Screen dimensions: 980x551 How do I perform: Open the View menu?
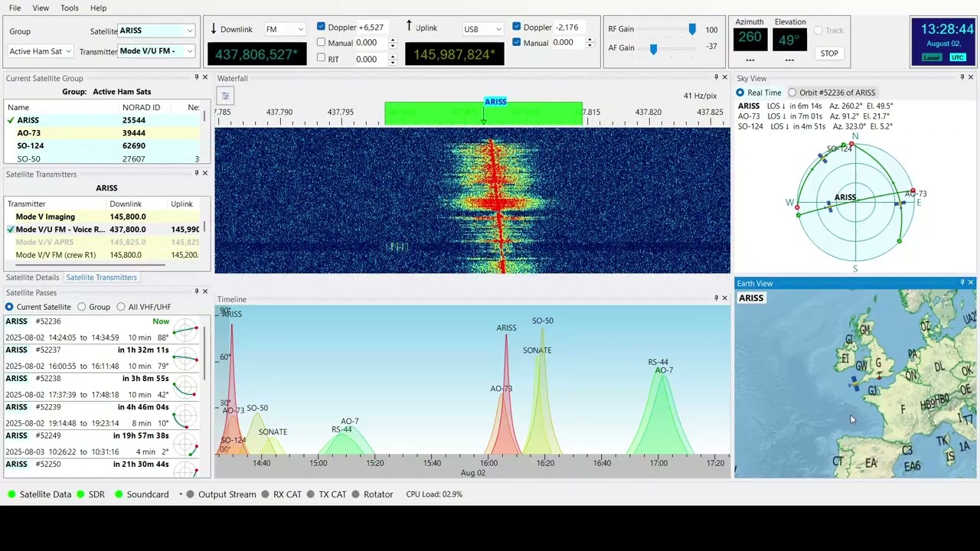coord(41,8)
